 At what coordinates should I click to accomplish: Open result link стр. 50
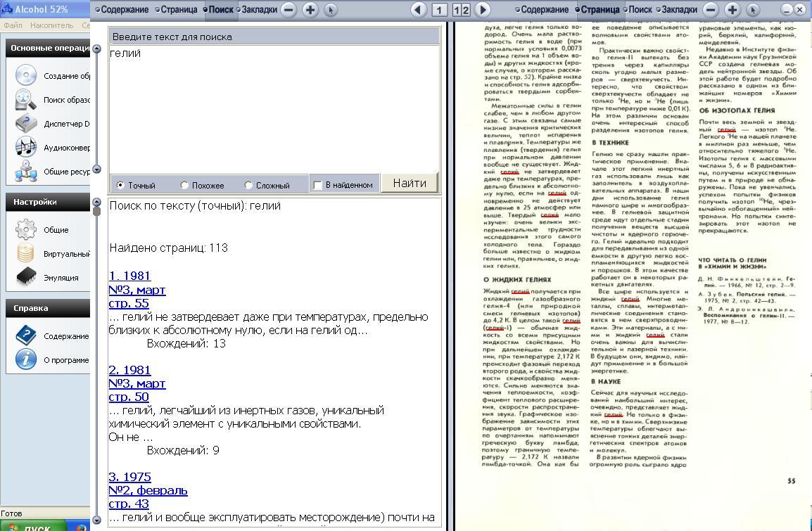tap(129, 397)
